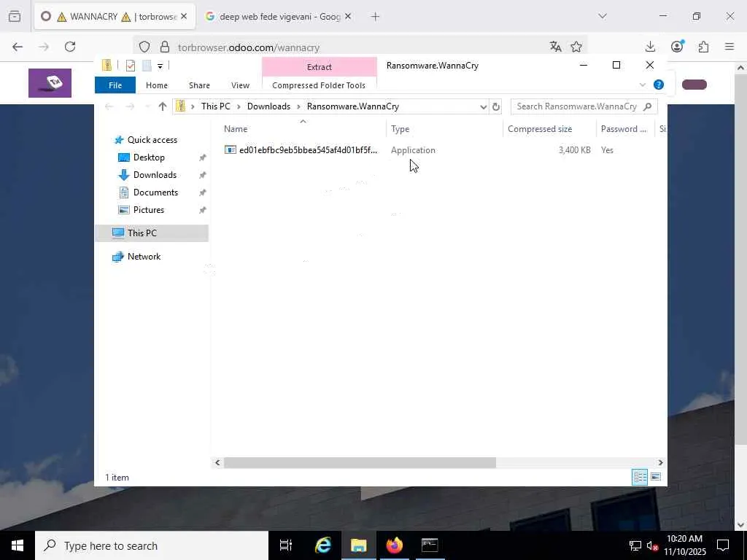Image resolution: width=747 pixels, height=560 pixels.
Task: Open a new Firefox tab with plus
Action: (376, 17)
